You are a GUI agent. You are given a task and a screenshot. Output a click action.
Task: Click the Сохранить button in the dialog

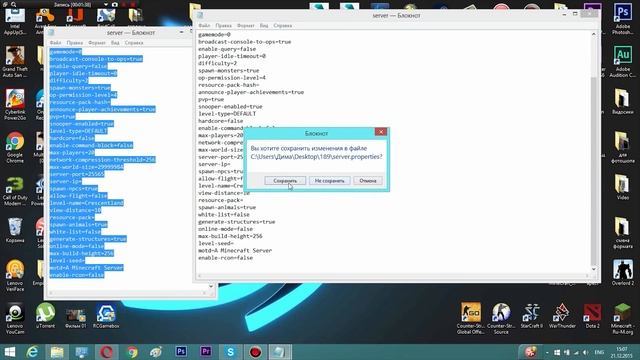coord(285,180)
